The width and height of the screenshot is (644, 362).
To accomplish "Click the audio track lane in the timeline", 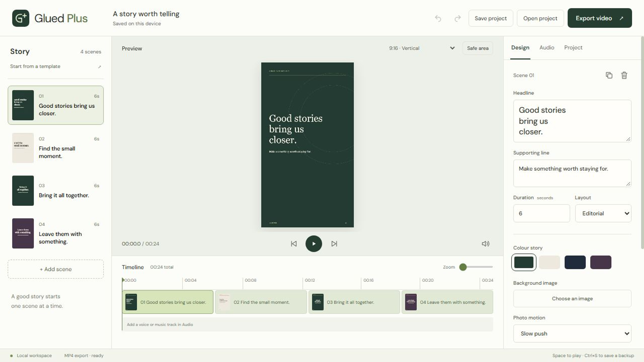I will [307, 324].
